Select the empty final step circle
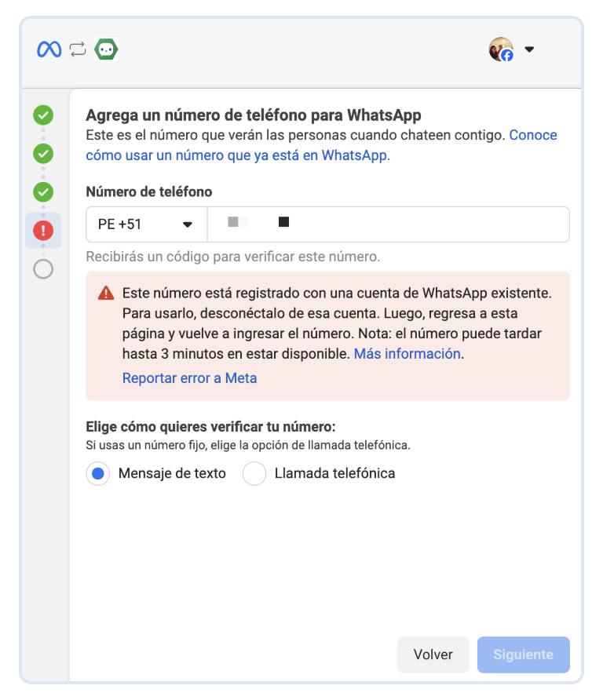 43,269
